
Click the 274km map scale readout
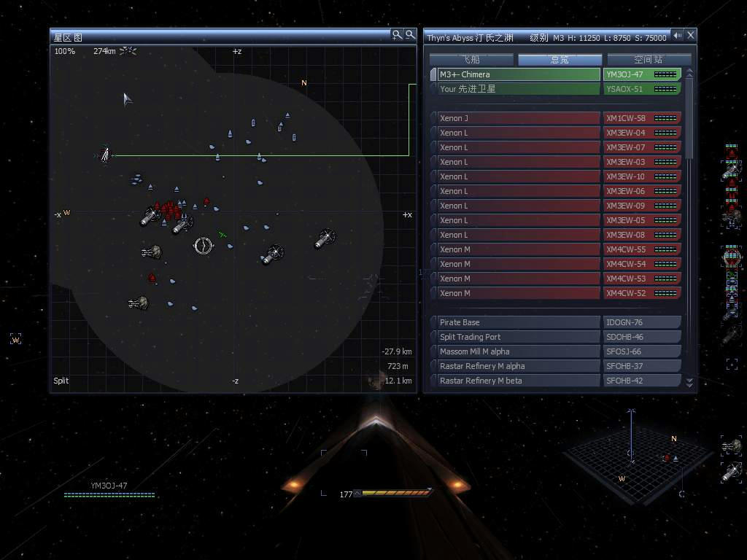coord(104,51)
